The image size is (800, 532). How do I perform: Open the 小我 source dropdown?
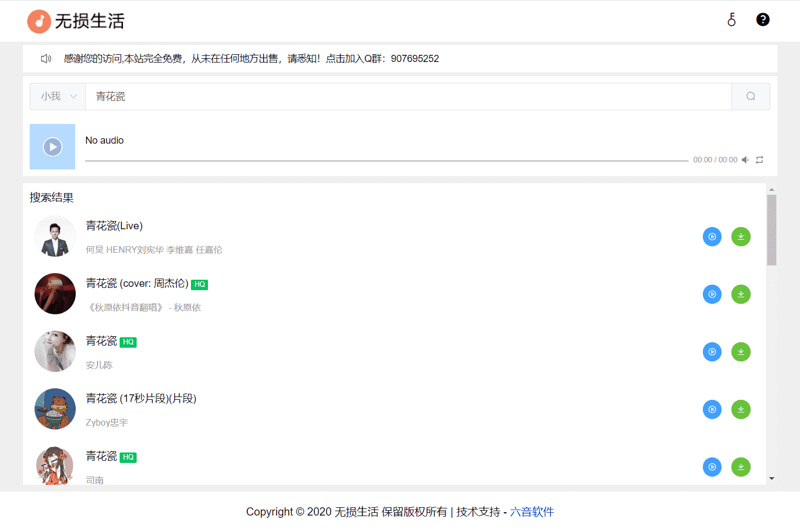pyautogui.click(x=58, y=97)
